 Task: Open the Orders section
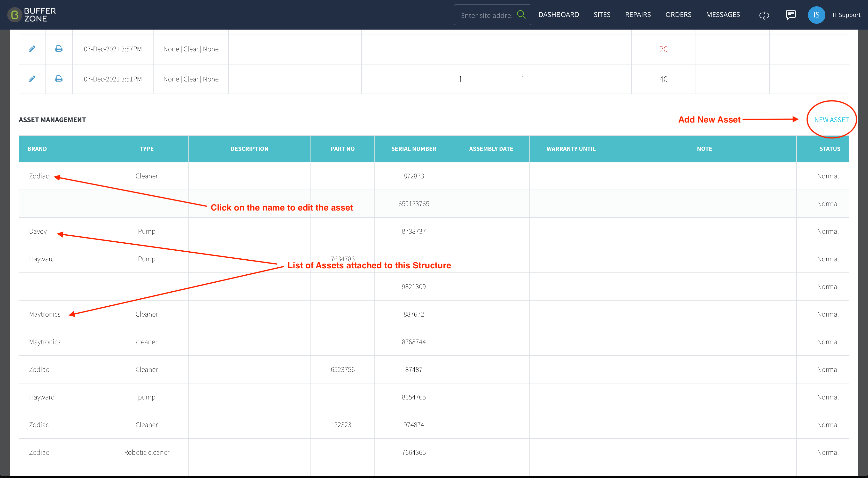coord(678,15)
